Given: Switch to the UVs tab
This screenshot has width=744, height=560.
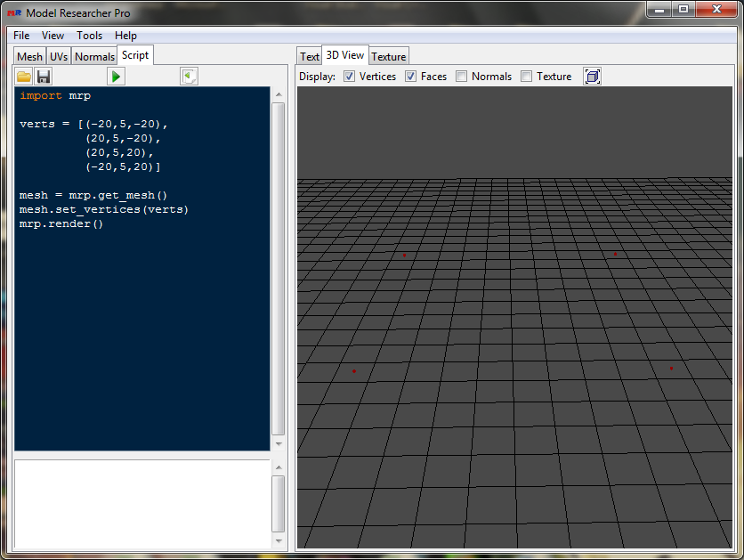Looking at the screenshot, I should click(59, 56).
